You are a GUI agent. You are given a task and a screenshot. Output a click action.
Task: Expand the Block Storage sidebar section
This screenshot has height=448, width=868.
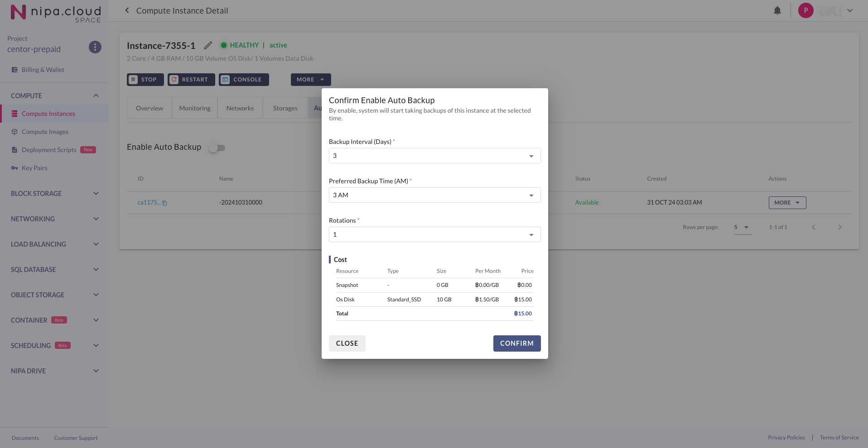point(54,194)
